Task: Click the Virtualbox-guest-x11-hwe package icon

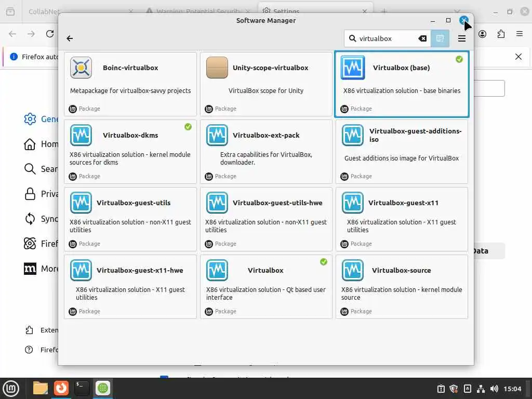Action: (81, 270)
